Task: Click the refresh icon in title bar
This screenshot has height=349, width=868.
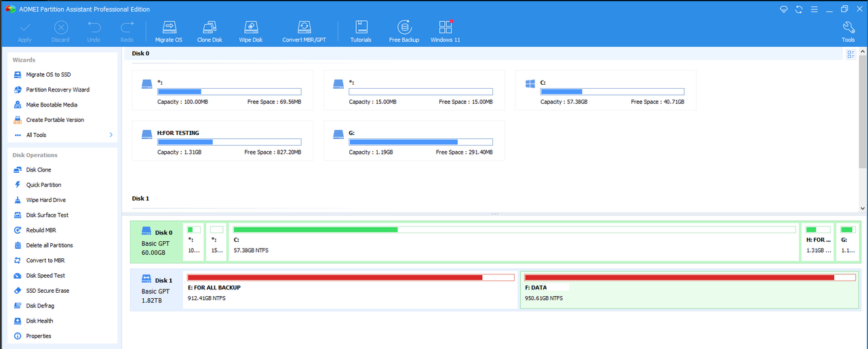Action: coord(798,9)
